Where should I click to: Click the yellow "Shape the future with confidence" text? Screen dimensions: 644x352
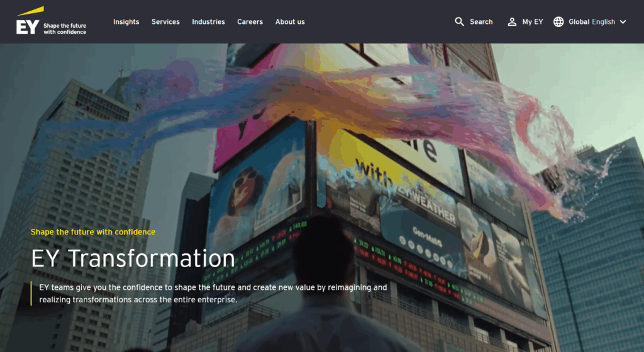click(x=93, y=232)
